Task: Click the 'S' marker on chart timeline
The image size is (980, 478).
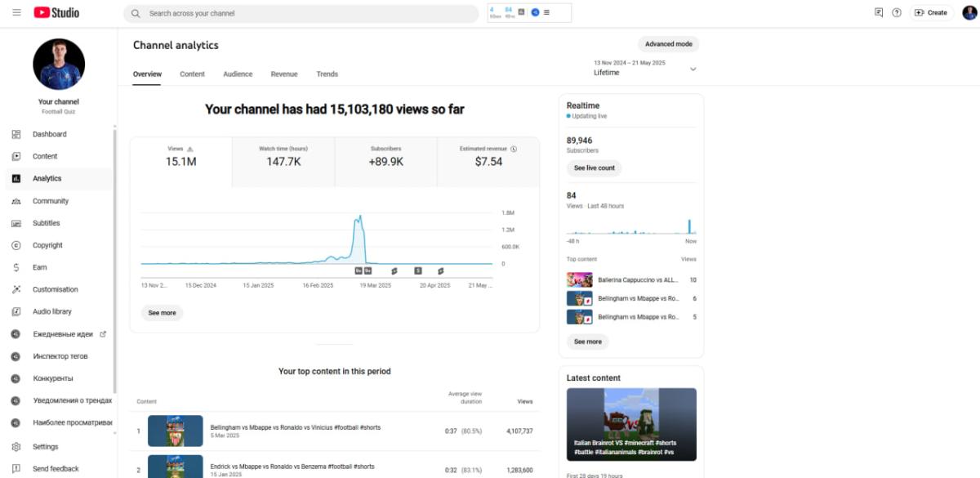Action: click(418, 270)
